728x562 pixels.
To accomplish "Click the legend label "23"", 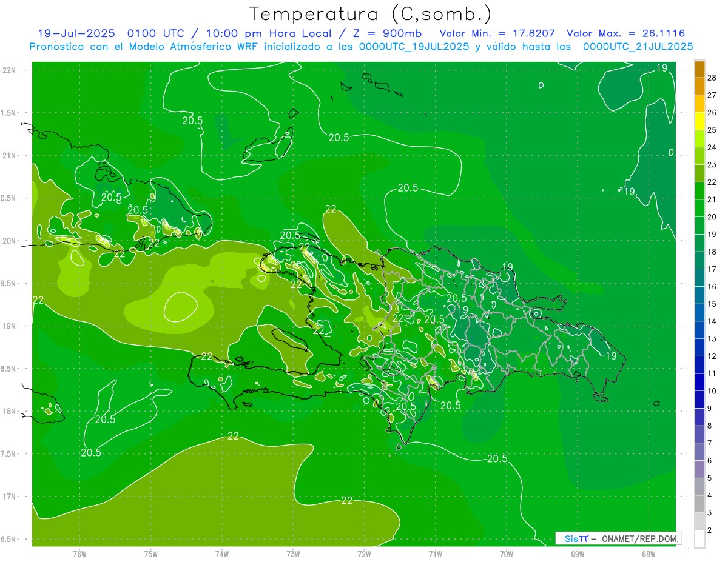I will pyautogui.click(x=712, y=165).
